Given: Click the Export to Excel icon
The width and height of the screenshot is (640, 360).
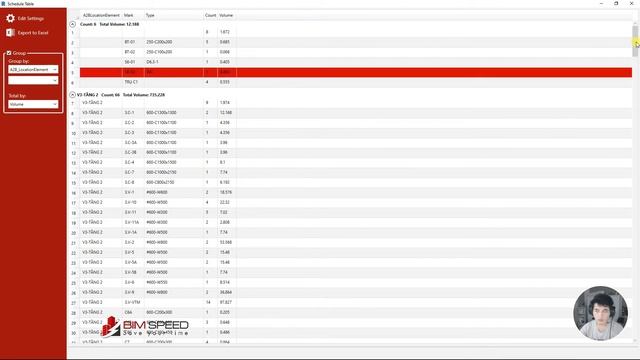Looking at the screenshot, I should [10, 33].
